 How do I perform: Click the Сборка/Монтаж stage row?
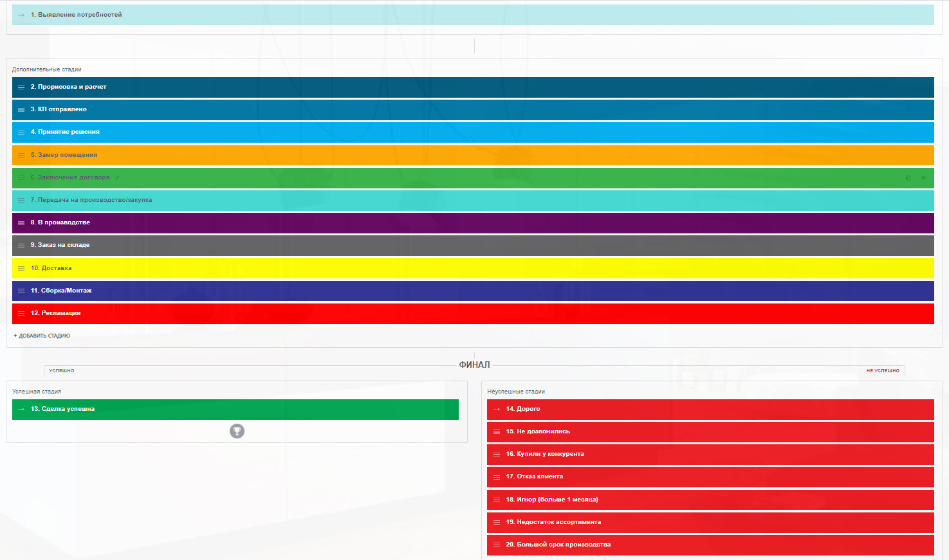(x=473, y=291)
